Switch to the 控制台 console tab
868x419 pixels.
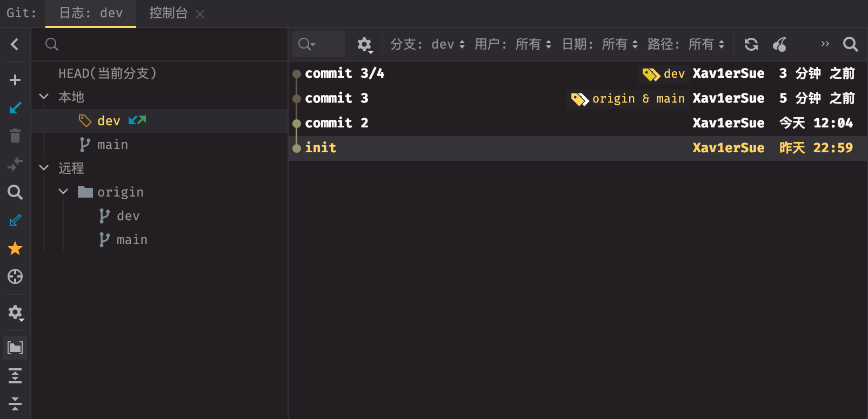(x=168, y=13)
